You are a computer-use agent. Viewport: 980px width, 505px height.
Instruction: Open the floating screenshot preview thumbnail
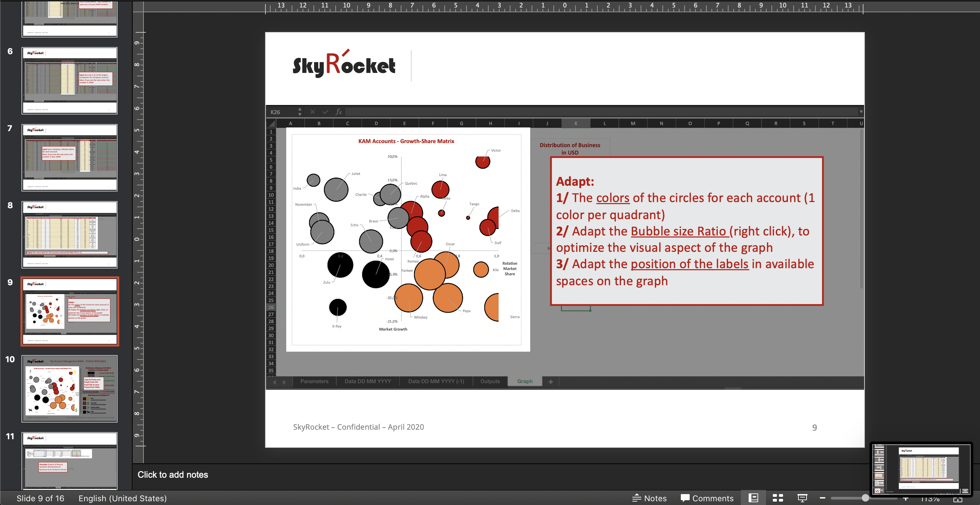(921, 469)
